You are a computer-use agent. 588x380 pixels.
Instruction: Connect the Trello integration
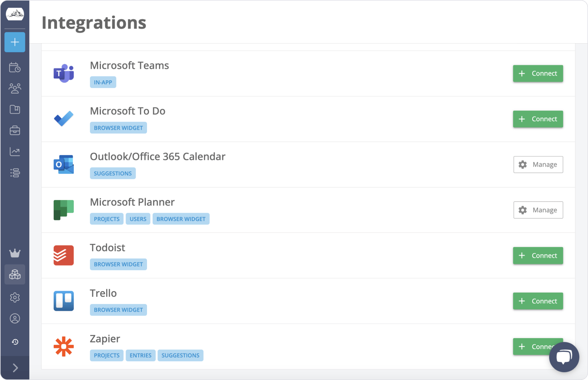click(538, 301)
